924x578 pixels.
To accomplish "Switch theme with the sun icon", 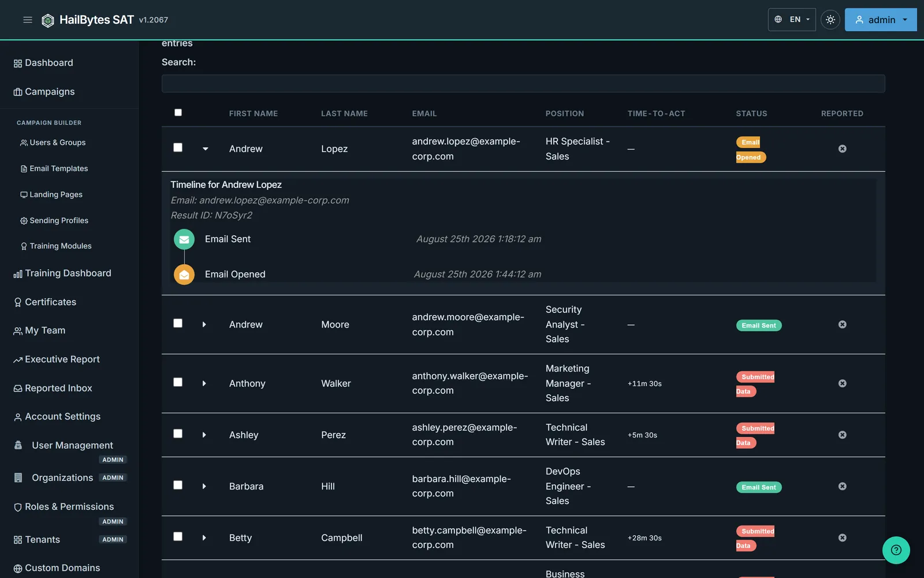I will point(830,20).
